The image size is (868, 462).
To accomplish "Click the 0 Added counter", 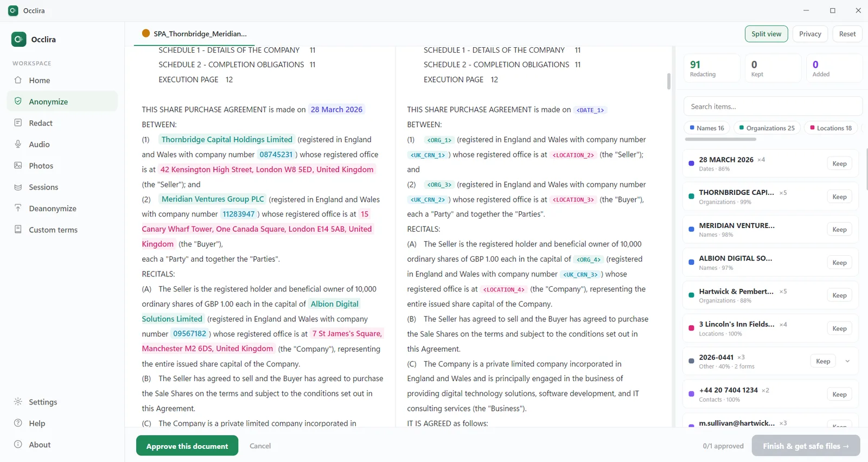I will [x=834, y=68].
